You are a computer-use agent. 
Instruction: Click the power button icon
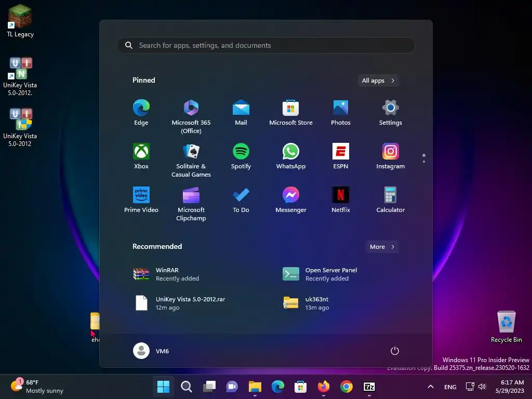click(x=395, y=351)
